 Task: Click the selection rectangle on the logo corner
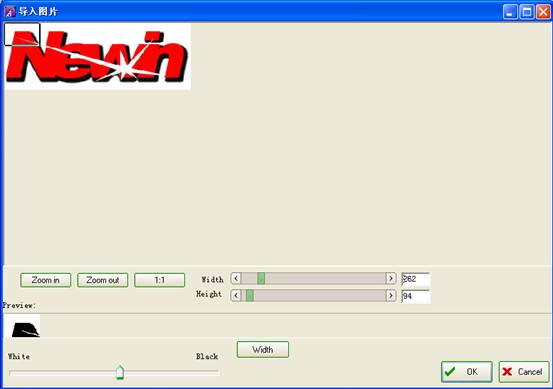22,35
